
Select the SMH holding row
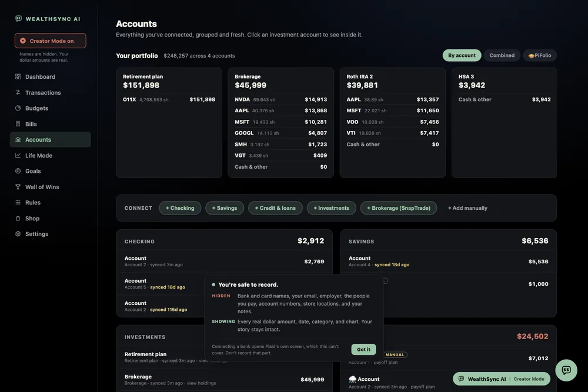click(281, 145)
